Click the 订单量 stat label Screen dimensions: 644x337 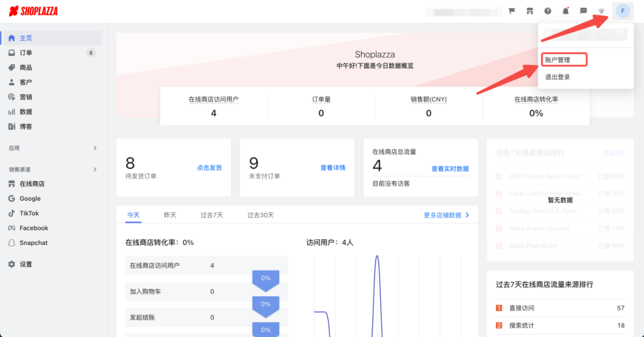tap(321, 99)
